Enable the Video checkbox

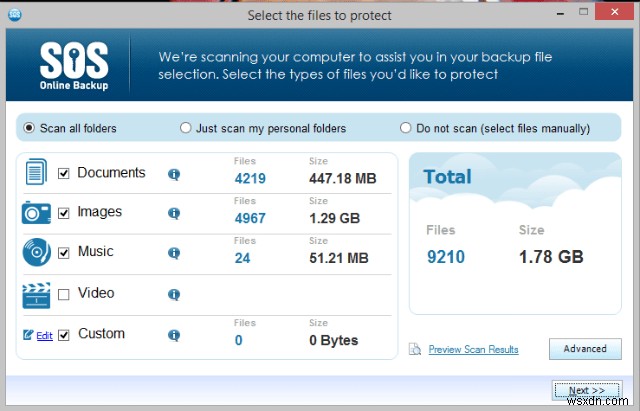point(64,294)
